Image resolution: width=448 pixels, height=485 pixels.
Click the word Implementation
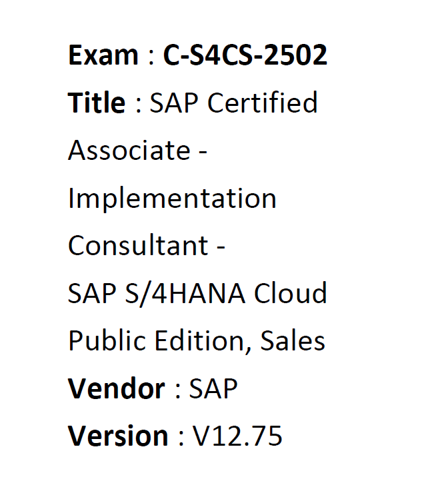(172, 199)
